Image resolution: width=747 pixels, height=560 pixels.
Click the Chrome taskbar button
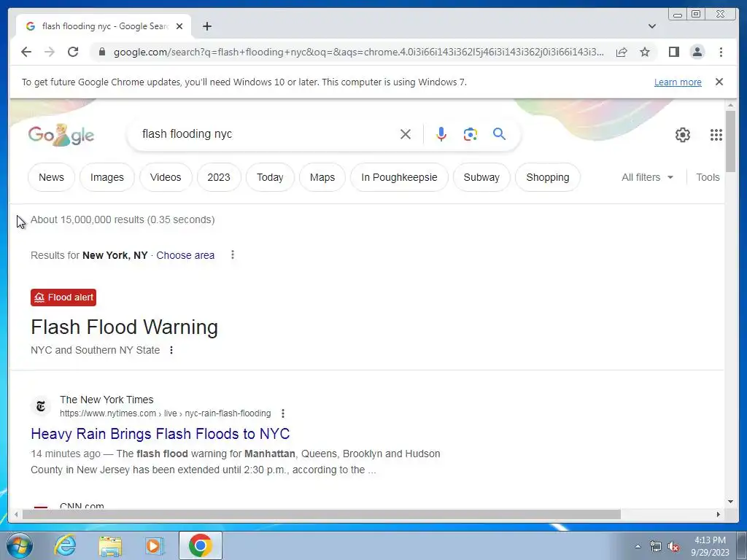pos(200,545)
